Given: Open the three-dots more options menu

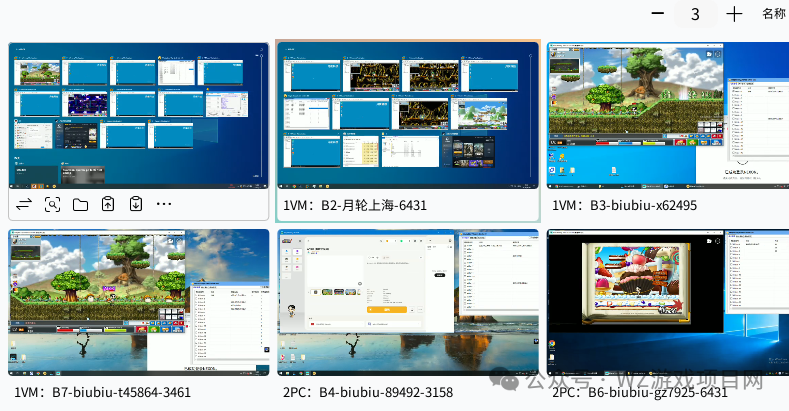Looking at the screenshot, I should pyautogui.click(x=164, y=204).
